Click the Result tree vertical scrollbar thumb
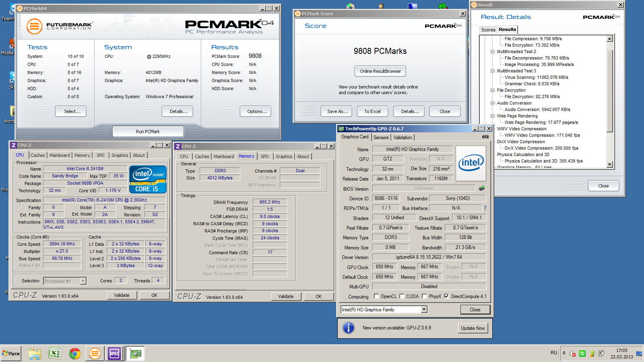644x362 pixels. click(x=610, y=91)
